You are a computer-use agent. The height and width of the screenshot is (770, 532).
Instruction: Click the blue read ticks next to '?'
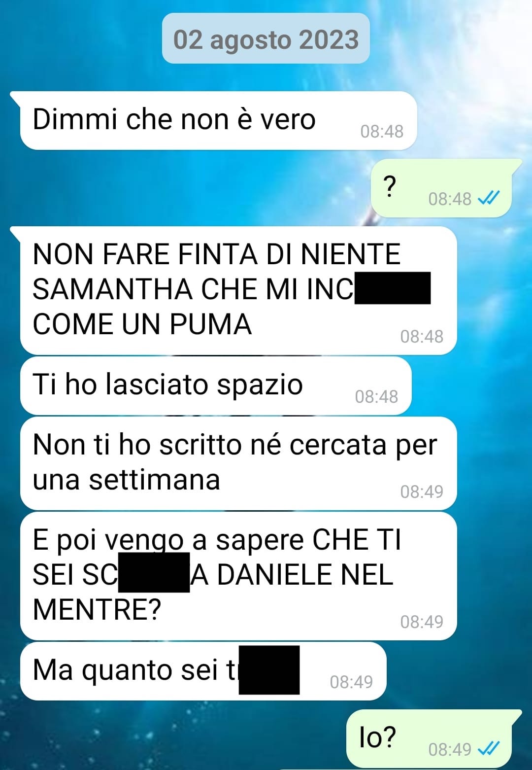pyautogui.click(x=489, y=198)
